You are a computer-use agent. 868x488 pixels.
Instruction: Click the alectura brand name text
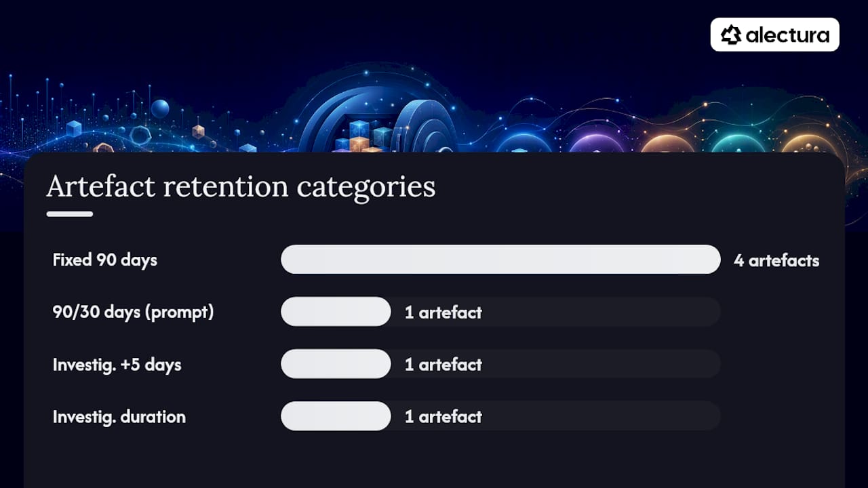(787, 35)
